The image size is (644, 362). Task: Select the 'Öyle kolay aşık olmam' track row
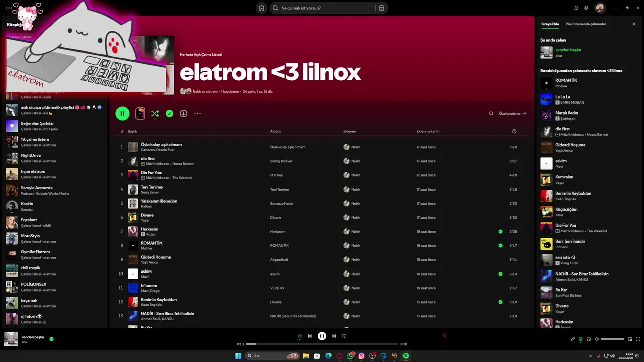[322, 147]
